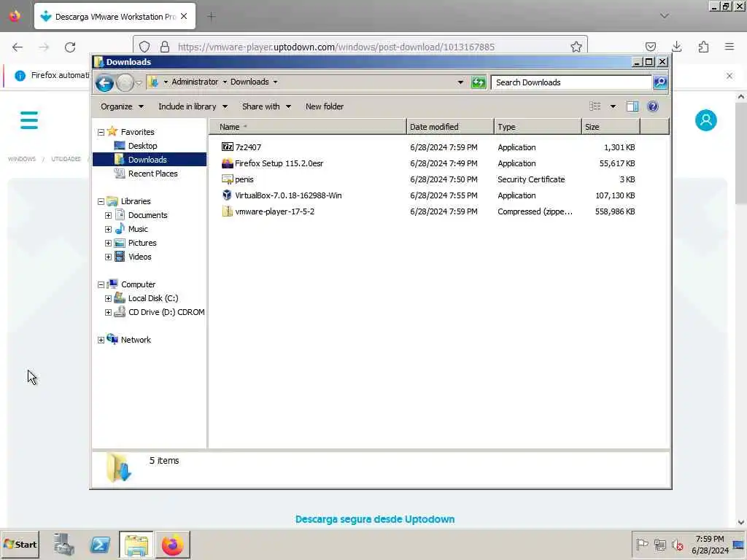Collapse the Computer tree node
The image size is (747, 560).
click(x=101, y=285)
